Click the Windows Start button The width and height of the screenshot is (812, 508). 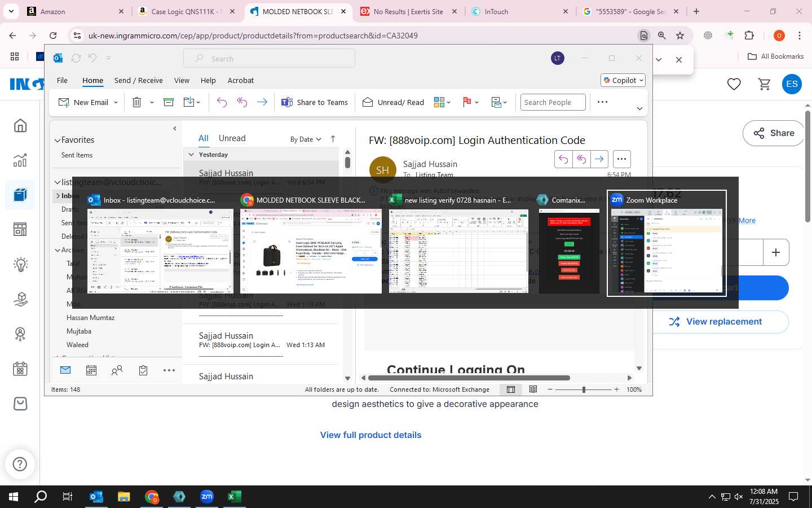tap(13, 497)
